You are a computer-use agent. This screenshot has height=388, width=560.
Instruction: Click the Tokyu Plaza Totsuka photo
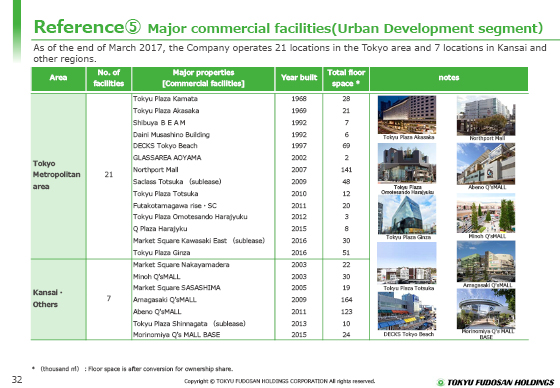pyautogui.click(x=407, y=263)
